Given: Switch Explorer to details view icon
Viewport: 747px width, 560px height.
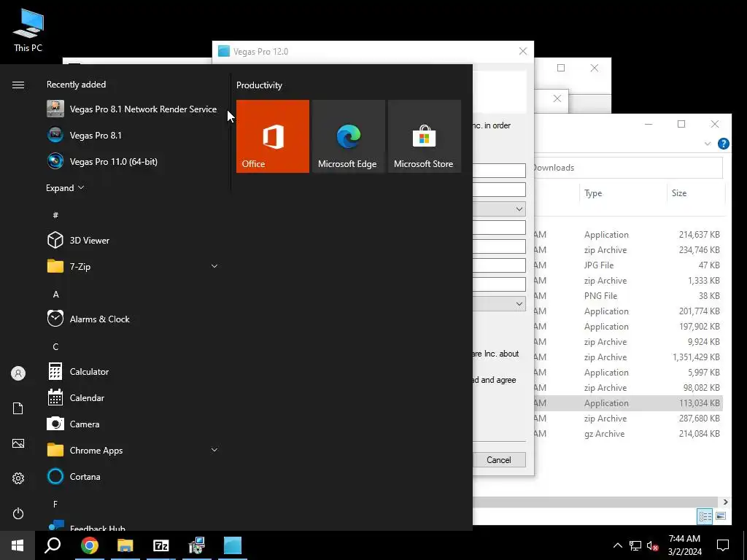Looking at the screenshot, I should coord(705,516).
